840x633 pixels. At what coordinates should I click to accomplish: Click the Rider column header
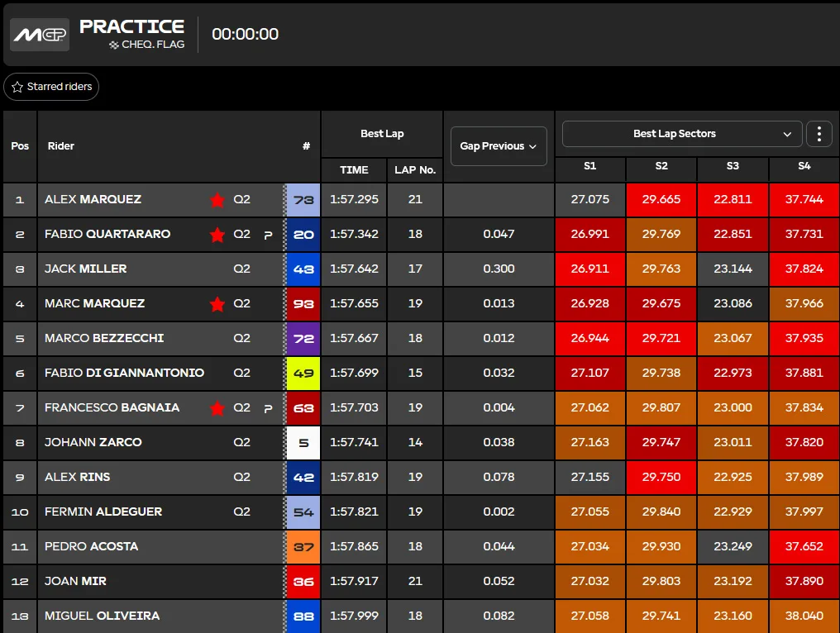point(60,146)
